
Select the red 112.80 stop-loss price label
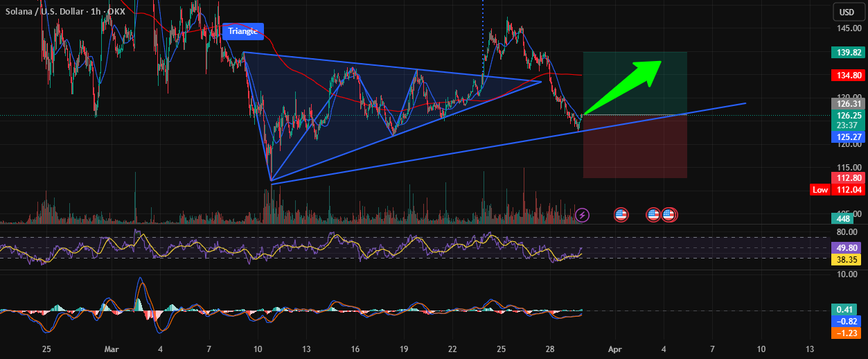pos(848,178)
